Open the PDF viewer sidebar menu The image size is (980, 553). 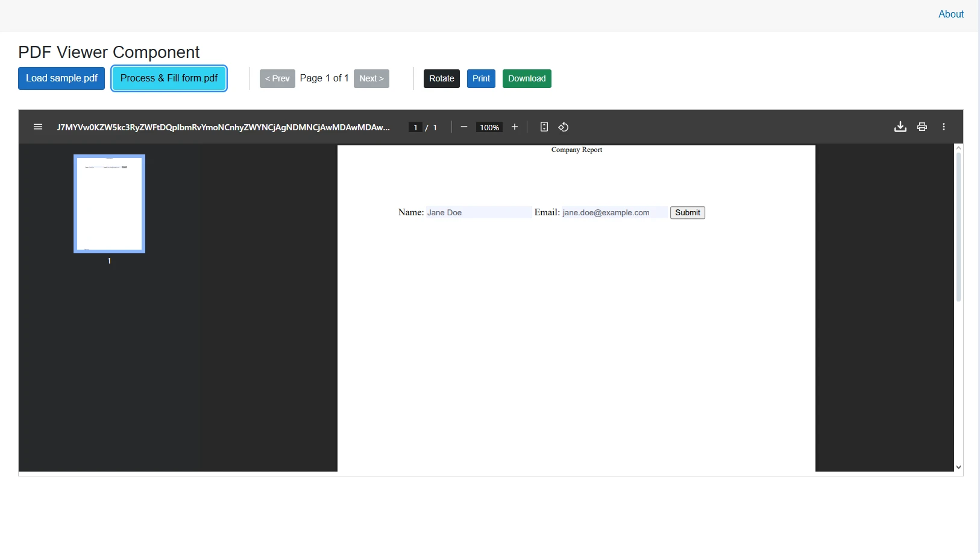[38, 127]
